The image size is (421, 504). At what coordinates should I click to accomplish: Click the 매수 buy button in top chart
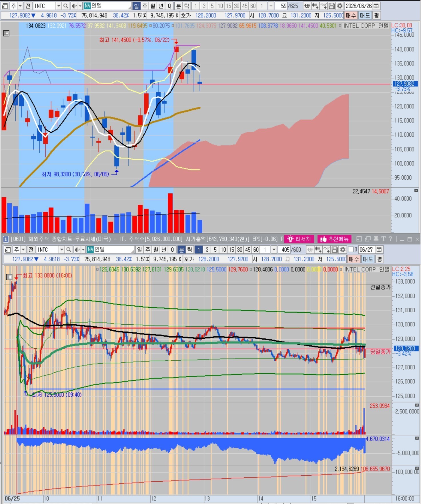click(x=351, y=15)
